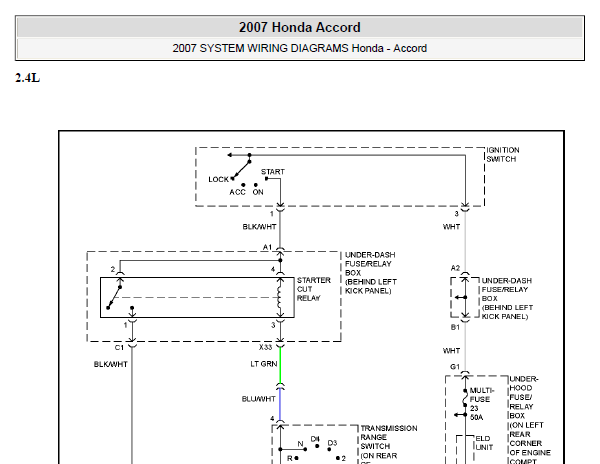Click the "TRANSMISSION RANGE SWITCH" label
This screenshot has height=464, width=600.
click(388, 444)
